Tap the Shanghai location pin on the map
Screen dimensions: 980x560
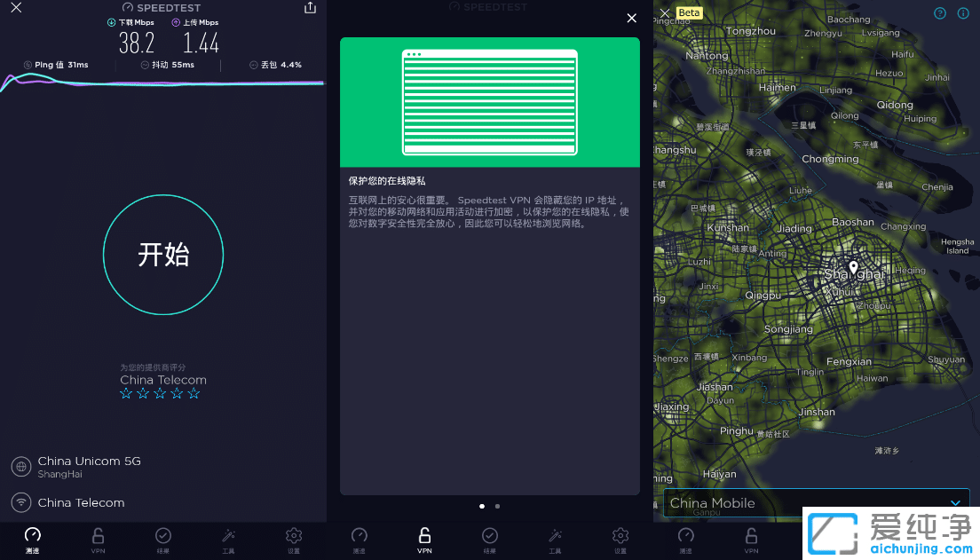[853, 267]
